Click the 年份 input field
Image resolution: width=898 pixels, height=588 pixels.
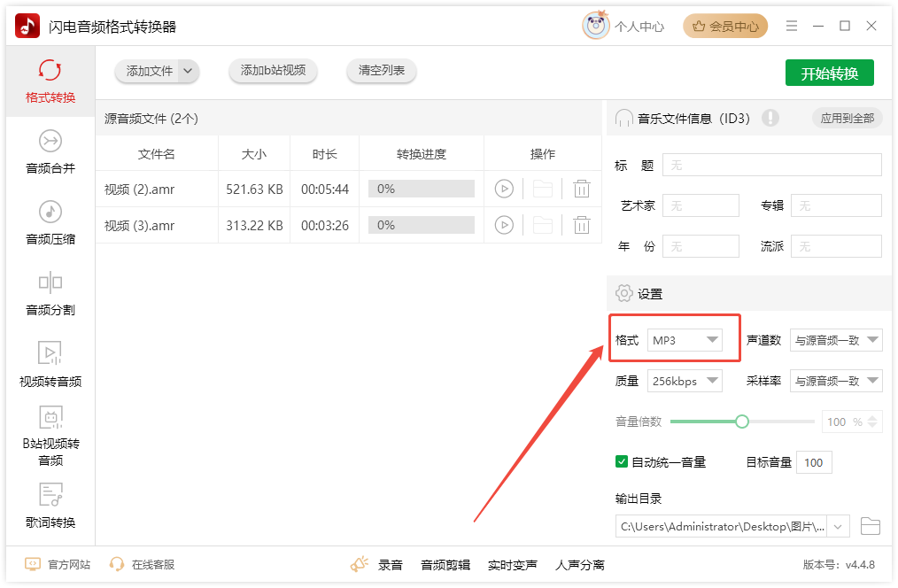(701, 246)
